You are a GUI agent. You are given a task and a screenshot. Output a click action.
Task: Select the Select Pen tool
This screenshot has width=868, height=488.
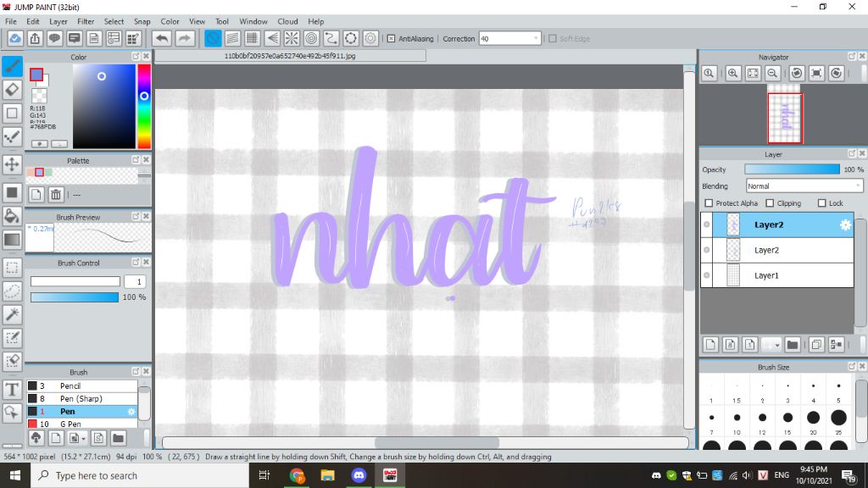point(12,337)
